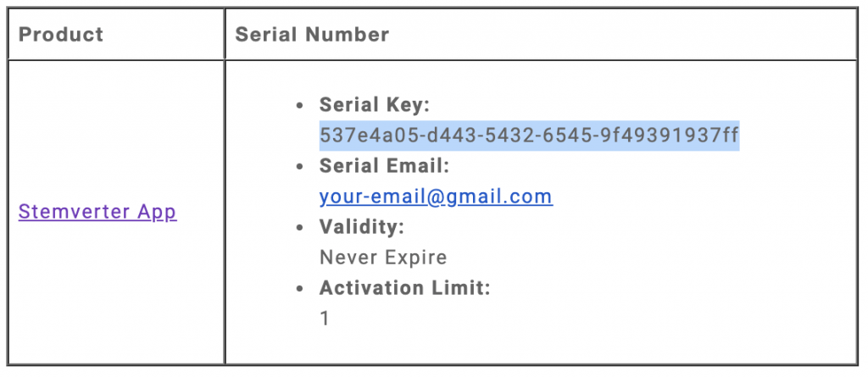Image resolution: width=868 pixels, height=377 pixels.
Task: Click the highlighted serial key text
Action: pos(529,135)
